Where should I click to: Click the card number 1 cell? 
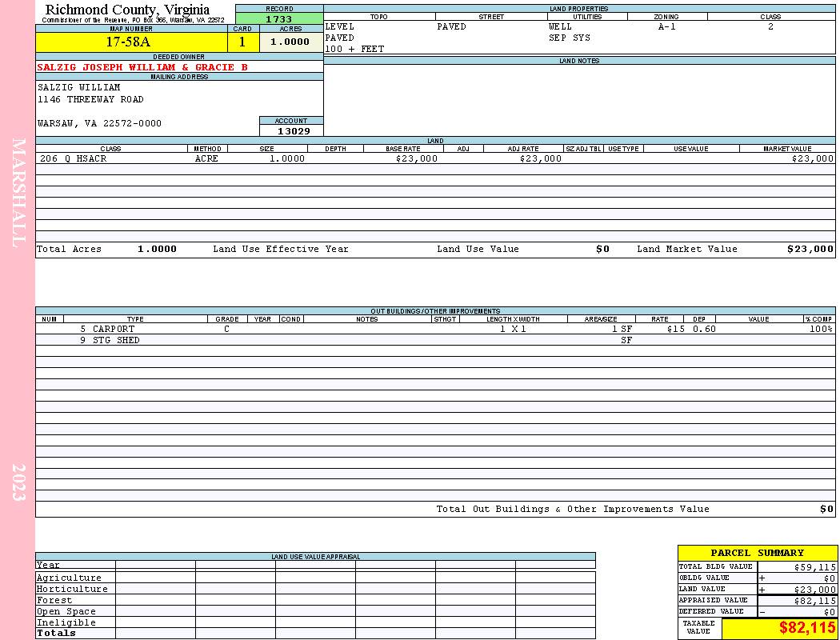[242, 42]
